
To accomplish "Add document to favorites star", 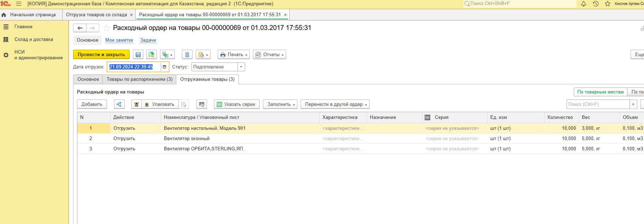I will (x=107, y=28).
